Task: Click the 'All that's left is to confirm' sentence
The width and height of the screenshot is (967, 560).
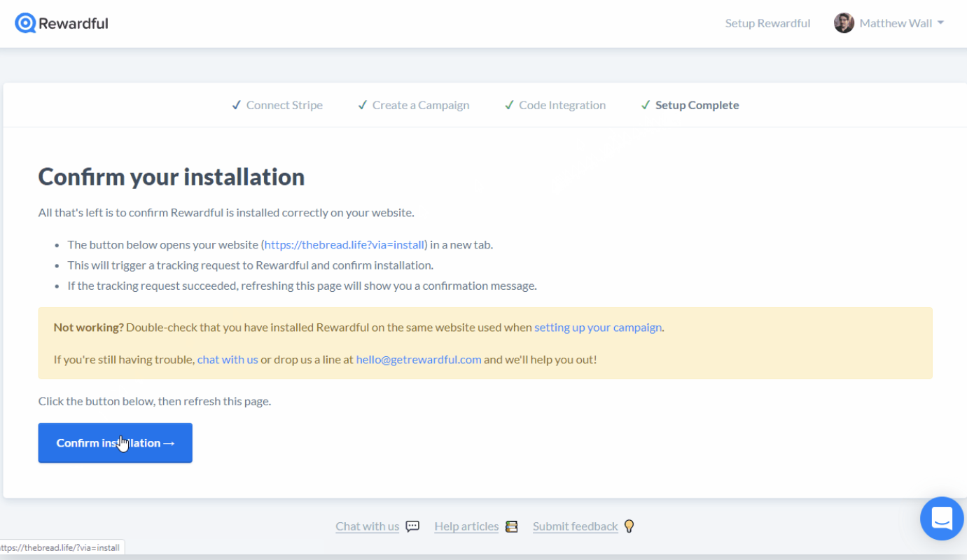Action: 226,212
